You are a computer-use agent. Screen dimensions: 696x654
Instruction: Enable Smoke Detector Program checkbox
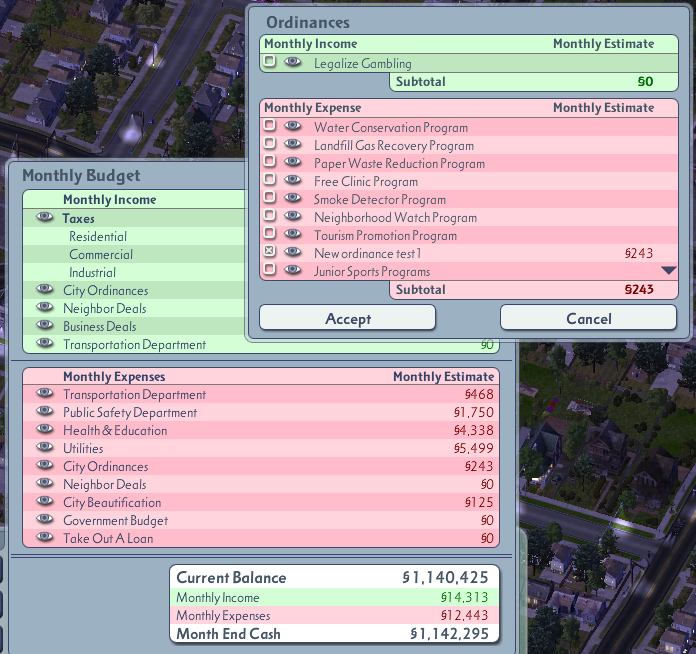[x=269, y=197]
